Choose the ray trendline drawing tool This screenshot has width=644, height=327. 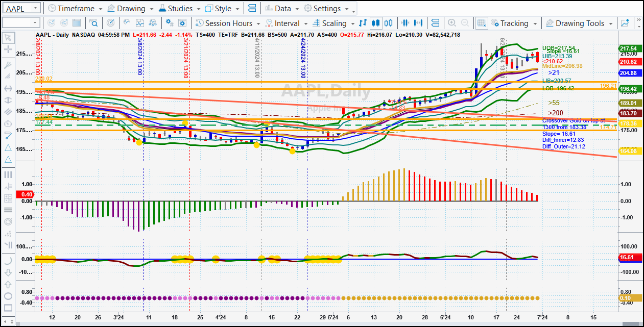coord(8,65)
